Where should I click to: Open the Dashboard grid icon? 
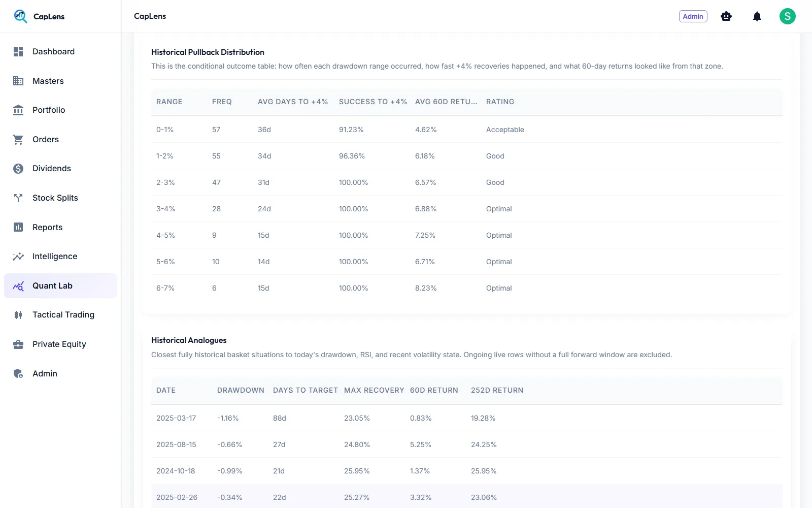tap(18, 52)
